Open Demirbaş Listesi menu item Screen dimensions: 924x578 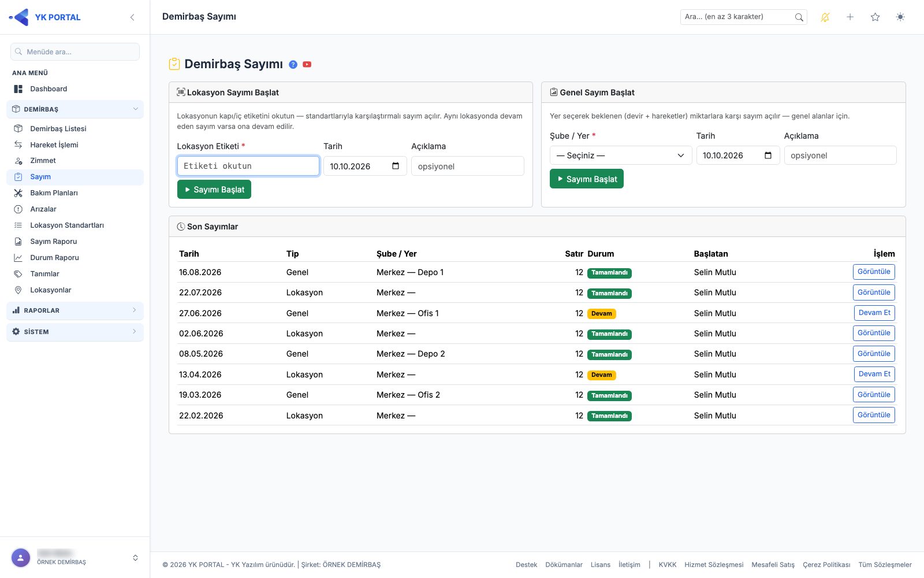tap(75, 128)
